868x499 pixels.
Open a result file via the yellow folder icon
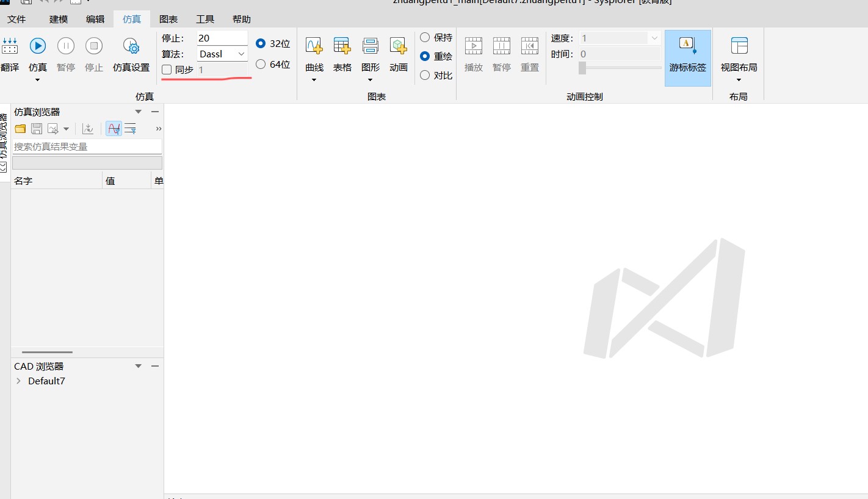[21, 129]
